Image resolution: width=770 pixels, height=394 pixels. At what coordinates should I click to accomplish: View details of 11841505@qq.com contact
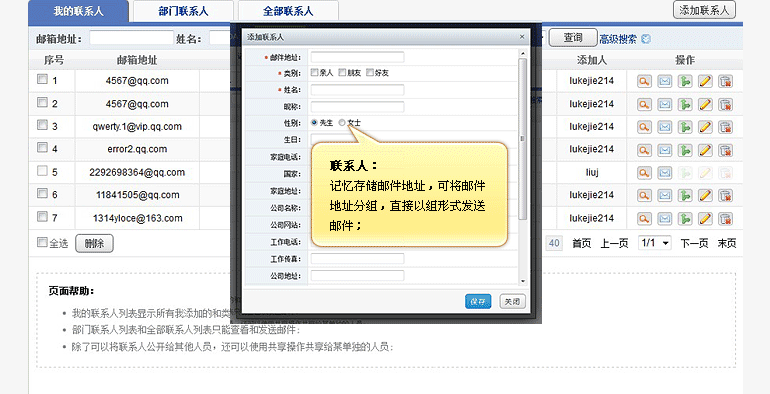click(644, 195)
